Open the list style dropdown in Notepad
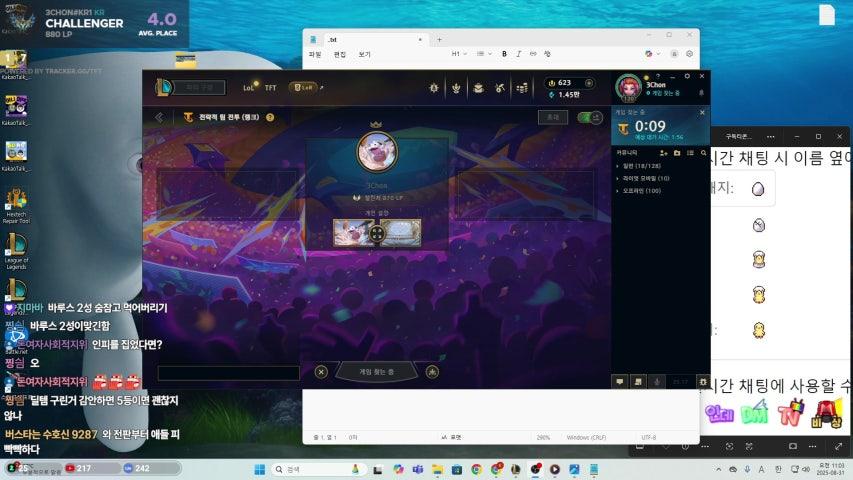Screen dimensions: 853x480 pyautogui.click(x=484, y=54)
